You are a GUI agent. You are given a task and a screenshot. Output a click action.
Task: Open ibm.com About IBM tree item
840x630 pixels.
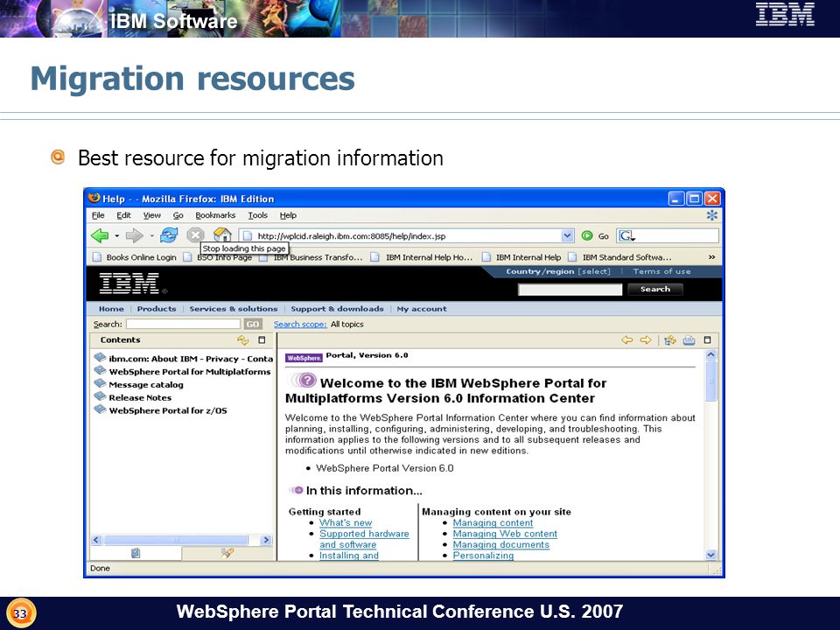pyautogui.click(x=184, y=359)
